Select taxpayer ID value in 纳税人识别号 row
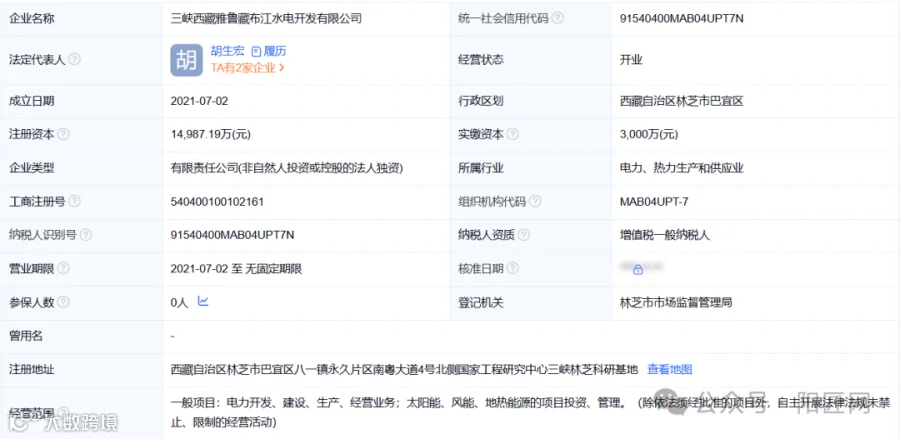900x439 pixels. (x=232, y=235)
